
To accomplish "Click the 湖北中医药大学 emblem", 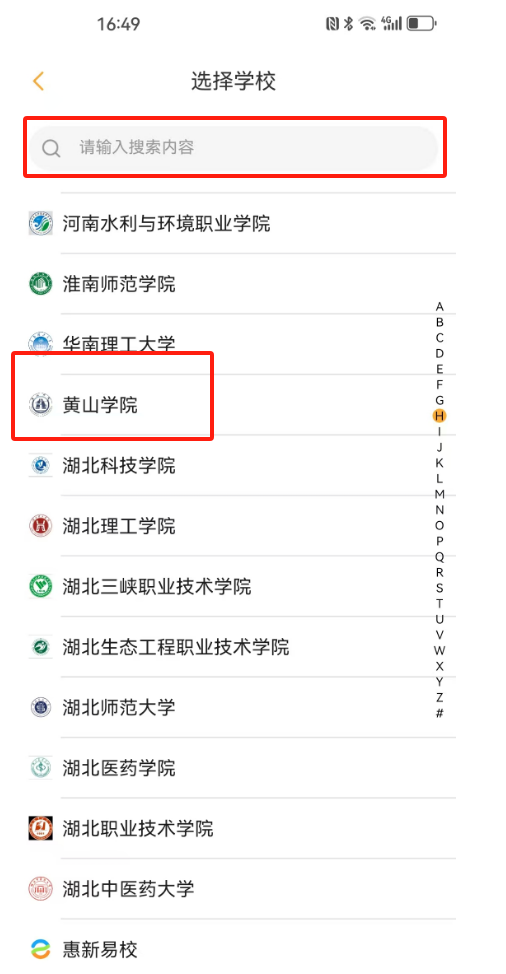I will pos(41,889).
